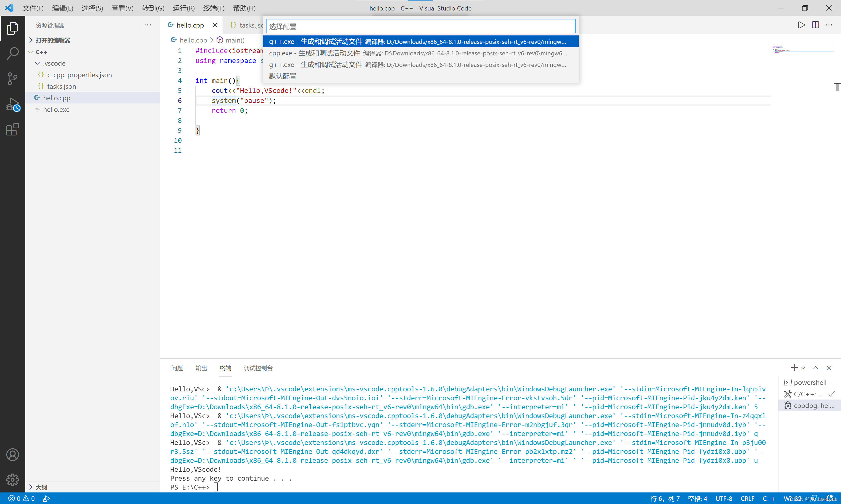Open the Explorer view icon
Image resolution: width=841 pixels, height=504 pixels.
pyautogui.click(x=13, y=29)
